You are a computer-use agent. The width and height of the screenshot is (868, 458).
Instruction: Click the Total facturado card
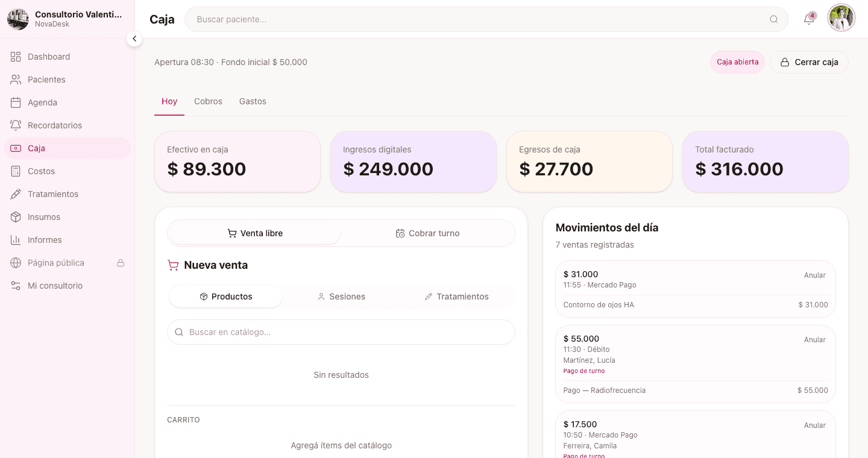click(x=766, y=162)
